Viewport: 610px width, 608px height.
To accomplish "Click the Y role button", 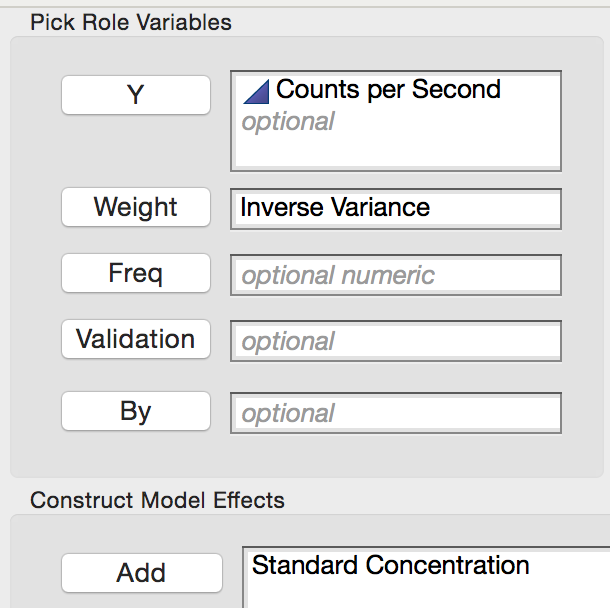I will tap(136, 95).
